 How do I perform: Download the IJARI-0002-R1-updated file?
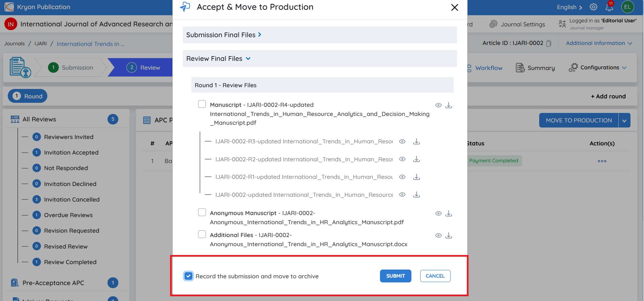click(416, 177)
